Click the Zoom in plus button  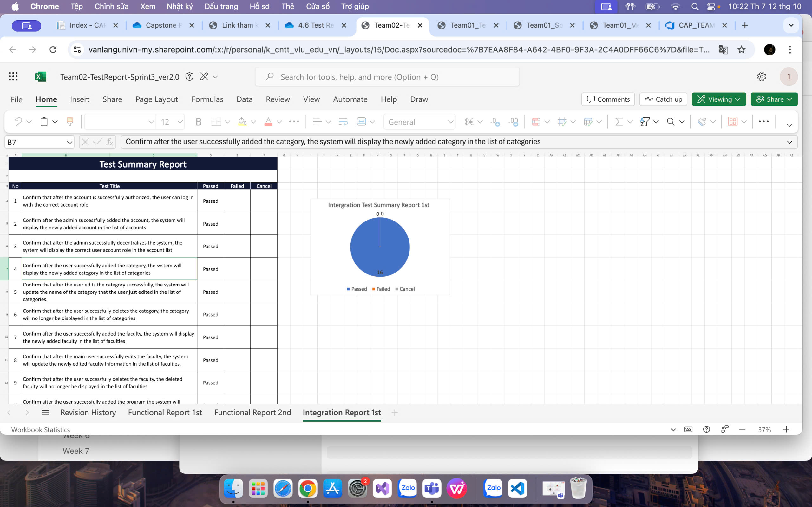[786, 430]
